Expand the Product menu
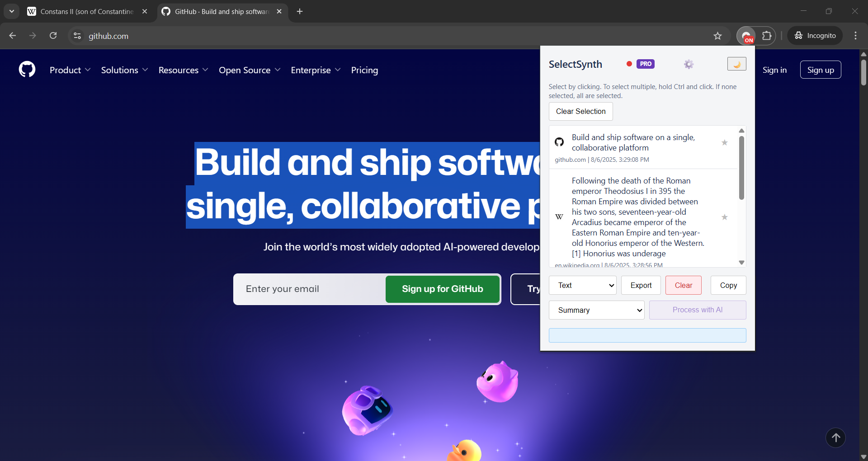 point(70,70)
